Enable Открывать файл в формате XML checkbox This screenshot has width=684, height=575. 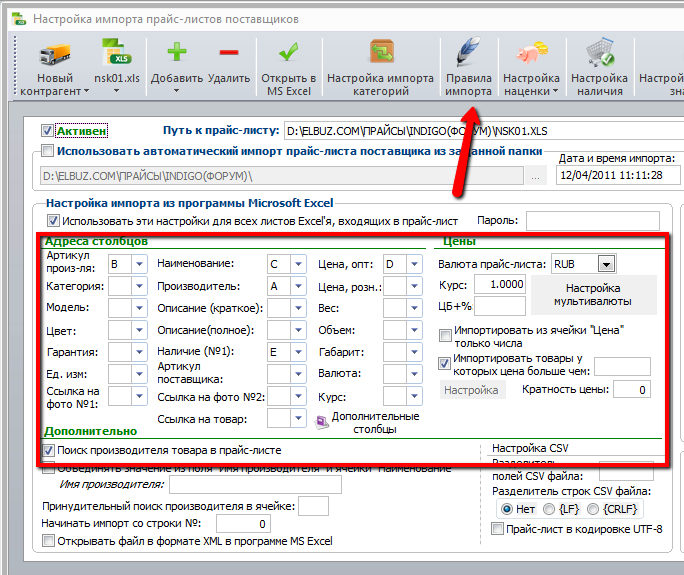pos(48,541)
